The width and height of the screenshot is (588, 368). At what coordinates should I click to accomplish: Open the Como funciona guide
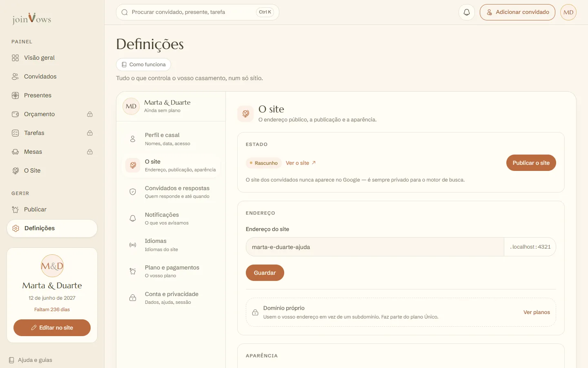tap(143, 65)
